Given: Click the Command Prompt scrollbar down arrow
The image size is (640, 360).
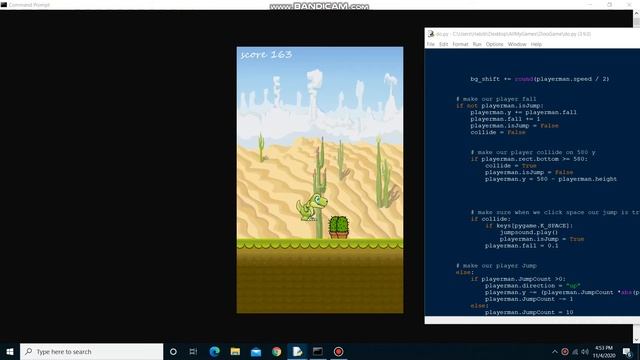Looking at the screenshot, I should pyautogui.click(x=636, y=339).
